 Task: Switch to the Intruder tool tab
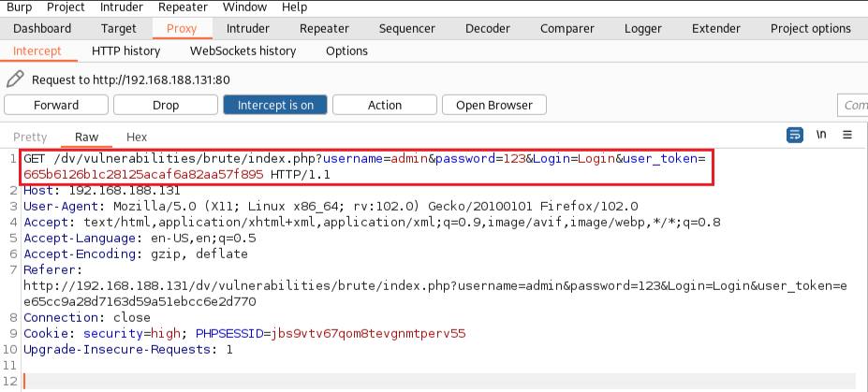click(248, 29)
